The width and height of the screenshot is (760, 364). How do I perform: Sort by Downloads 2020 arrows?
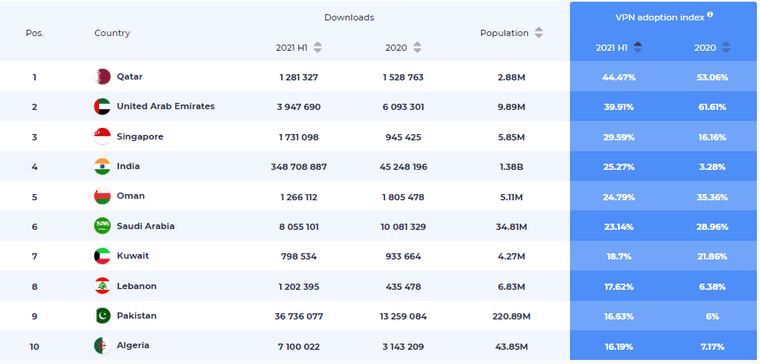pyautogui.click(x=417, y=47)
